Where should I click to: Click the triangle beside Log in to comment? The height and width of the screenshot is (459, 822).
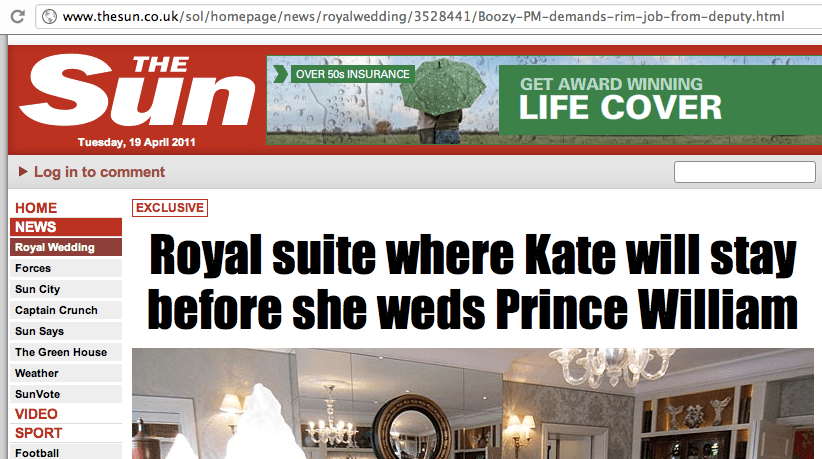tap(23, 171)
